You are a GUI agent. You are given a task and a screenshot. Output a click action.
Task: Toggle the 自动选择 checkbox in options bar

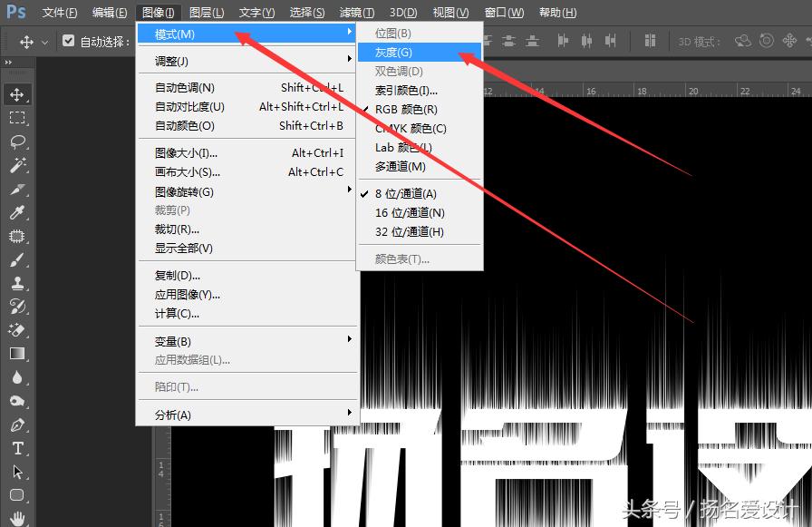[x=69, y=40]
